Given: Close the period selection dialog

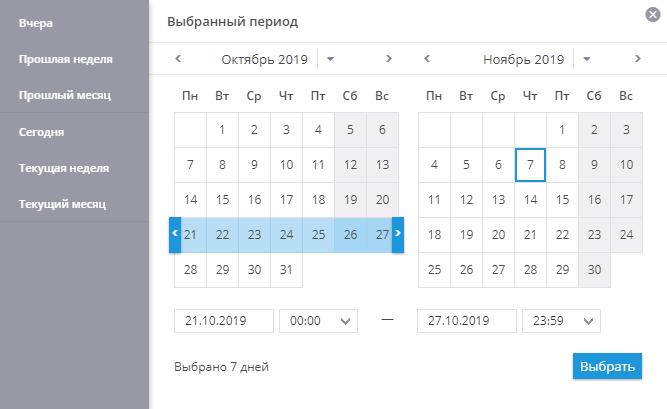Looking at the screenshot, I should tap(653, 14).
